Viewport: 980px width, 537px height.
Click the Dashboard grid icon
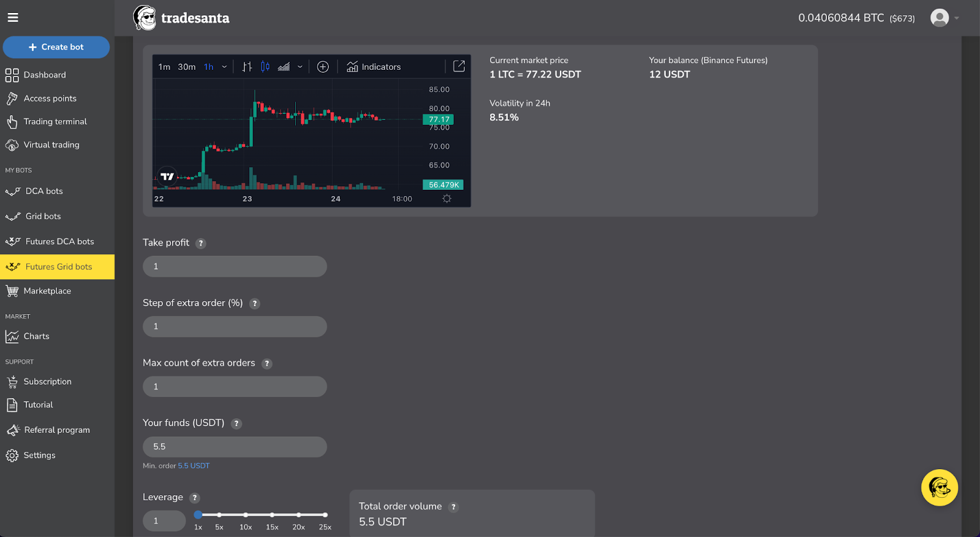click(12, 75)
